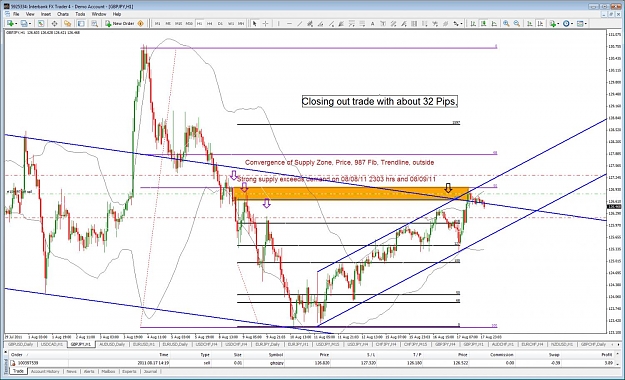Open the Window menu
Viewport: 625px width, 380px height.
[99, 14]
